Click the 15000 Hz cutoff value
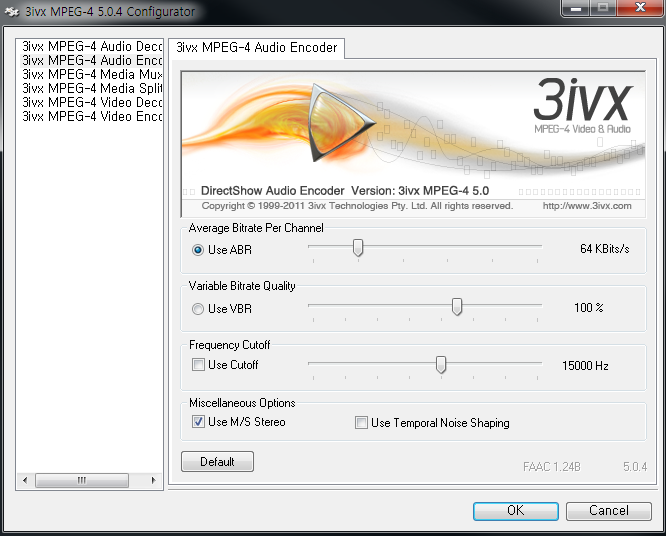This screenshot has width=666, height=536. [585, 366]
